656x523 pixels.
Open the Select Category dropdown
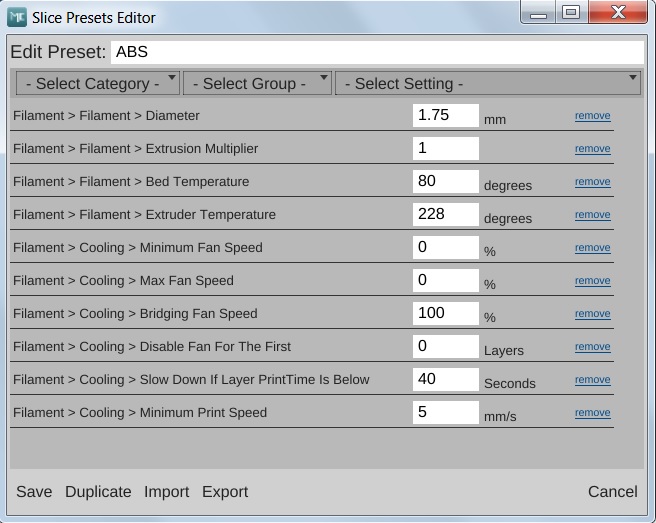[x=99, y=84]
